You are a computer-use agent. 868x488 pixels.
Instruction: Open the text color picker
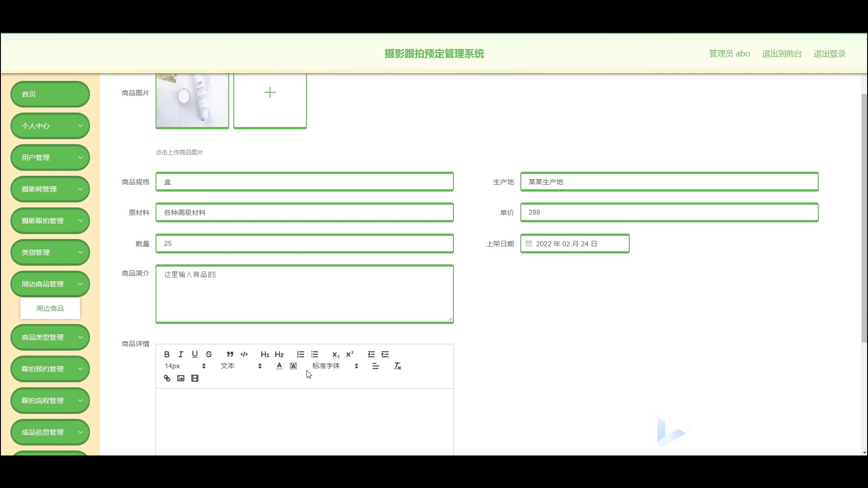click(279, 366)
